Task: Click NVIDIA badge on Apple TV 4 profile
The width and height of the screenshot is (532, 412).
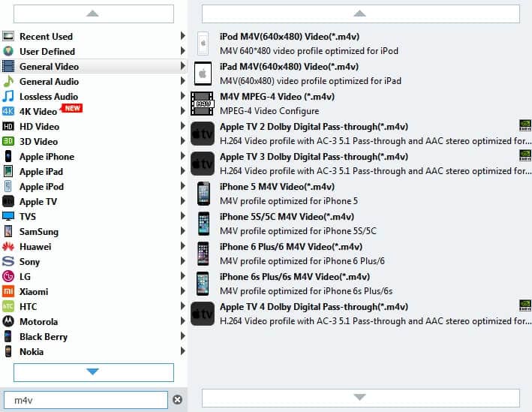Action: [x=525, y=305]
